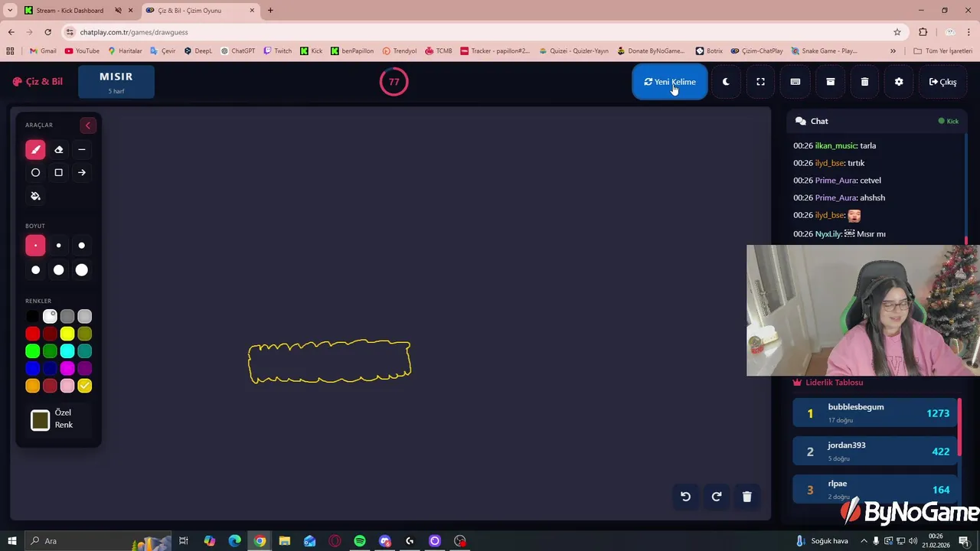Pick the checked yellow color swatch

tap(85, 386)
